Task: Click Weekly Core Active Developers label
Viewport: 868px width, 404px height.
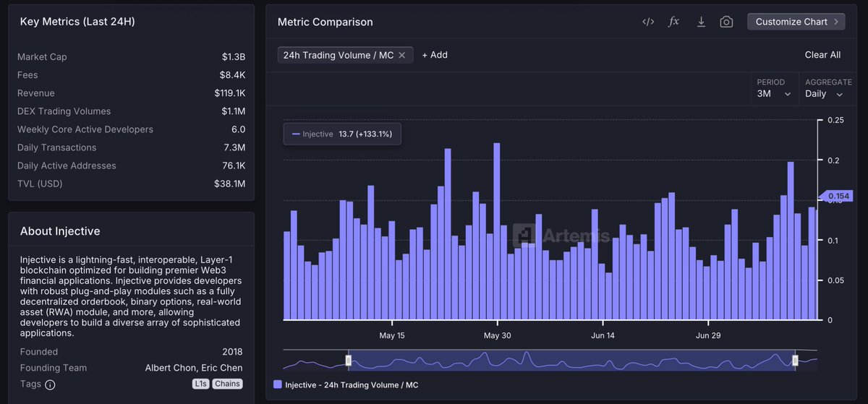Action: click(x=85, y=129)
